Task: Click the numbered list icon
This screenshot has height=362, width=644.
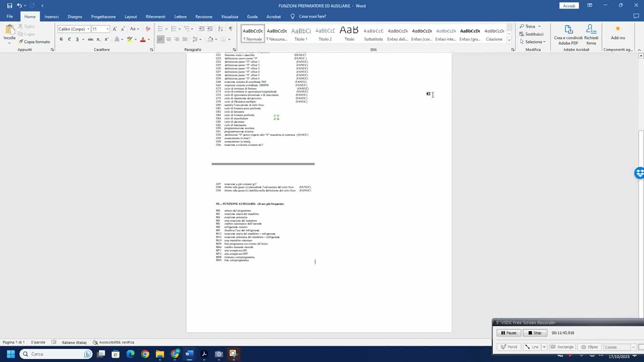Action: [x=173, y=29]
